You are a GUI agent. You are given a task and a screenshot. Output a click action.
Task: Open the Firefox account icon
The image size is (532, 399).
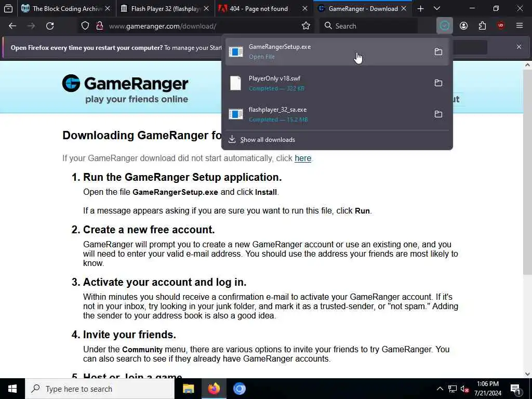(x=463, y=26)
